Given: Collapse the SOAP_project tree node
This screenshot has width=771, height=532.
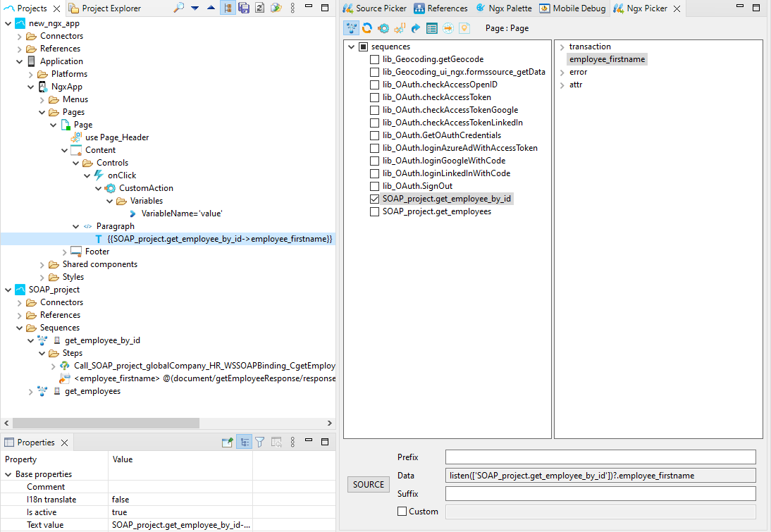Looking at the screenshot, I should (8, 290).
